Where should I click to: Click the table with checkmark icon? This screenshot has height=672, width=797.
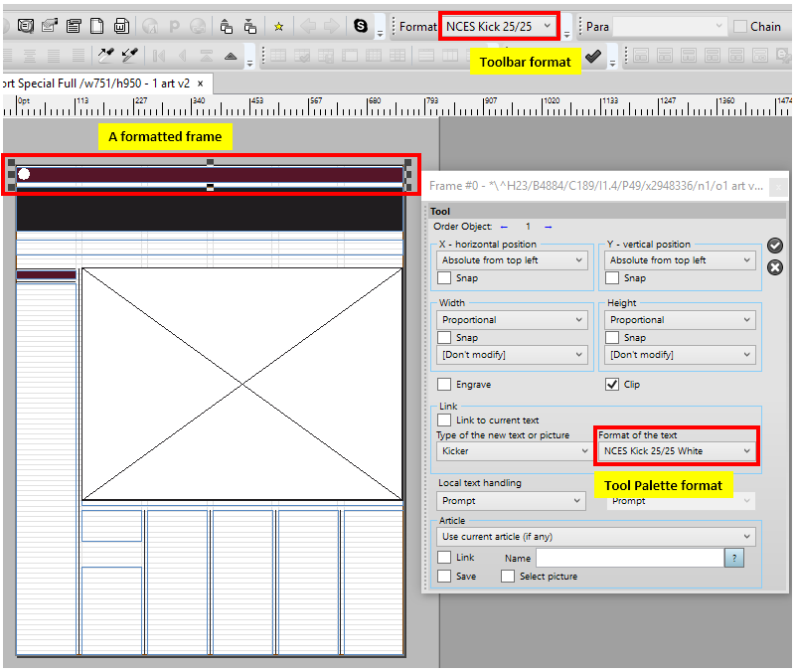click(x=302, y=56)
